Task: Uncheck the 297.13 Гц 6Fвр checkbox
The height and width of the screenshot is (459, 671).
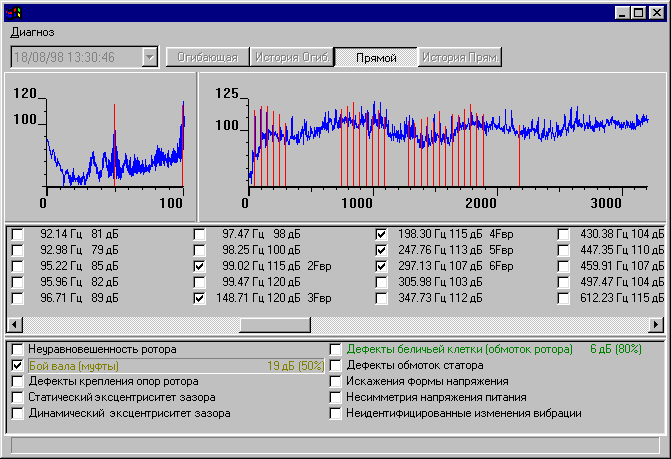Action: (381, 267)
